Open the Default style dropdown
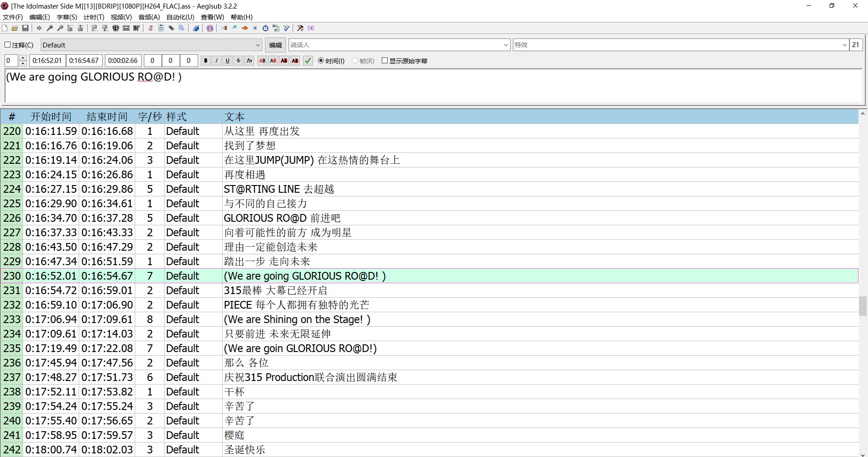 [152, 45]
